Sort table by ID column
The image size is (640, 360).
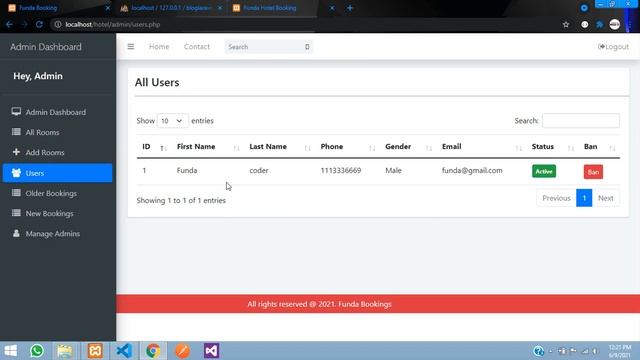click(x=153, y=147)
